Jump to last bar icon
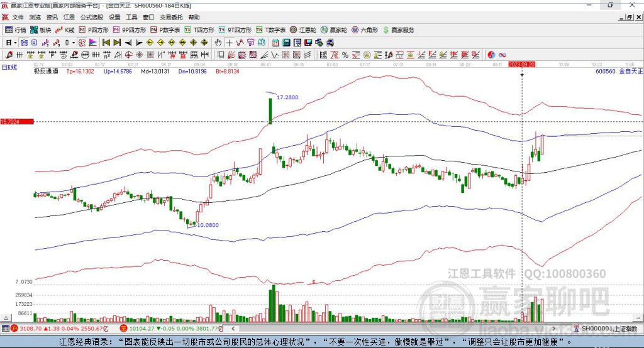 coord(117,43)
